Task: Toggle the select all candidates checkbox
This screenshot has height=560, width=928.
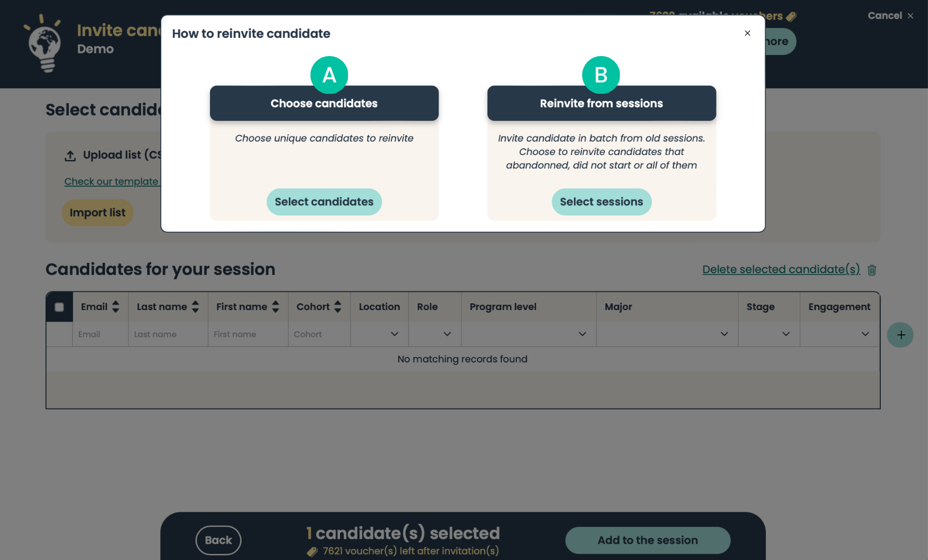Action: (60, 307)
